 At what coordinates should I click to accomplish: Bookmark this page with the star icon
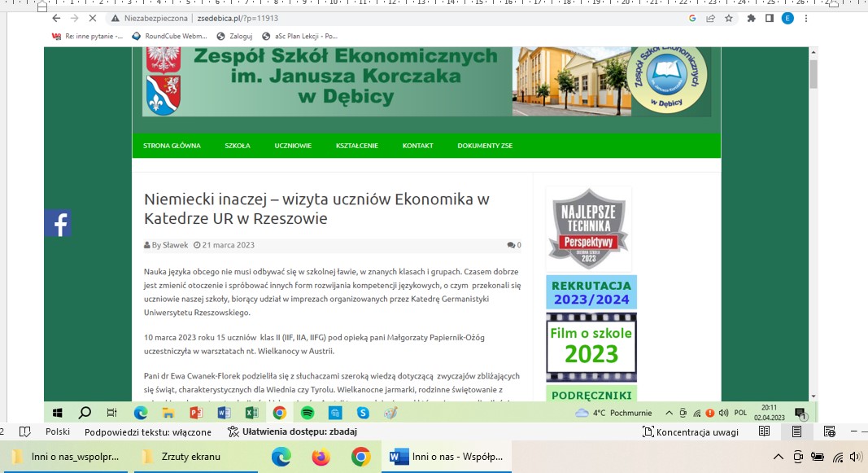pyautogui.click(x=729, y=18)
